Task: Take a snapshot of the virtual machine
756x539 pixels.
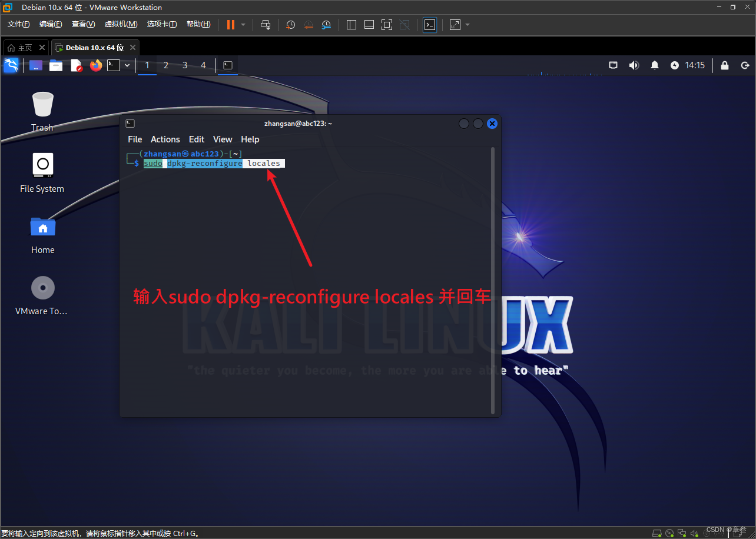Action: click(291, 25)
